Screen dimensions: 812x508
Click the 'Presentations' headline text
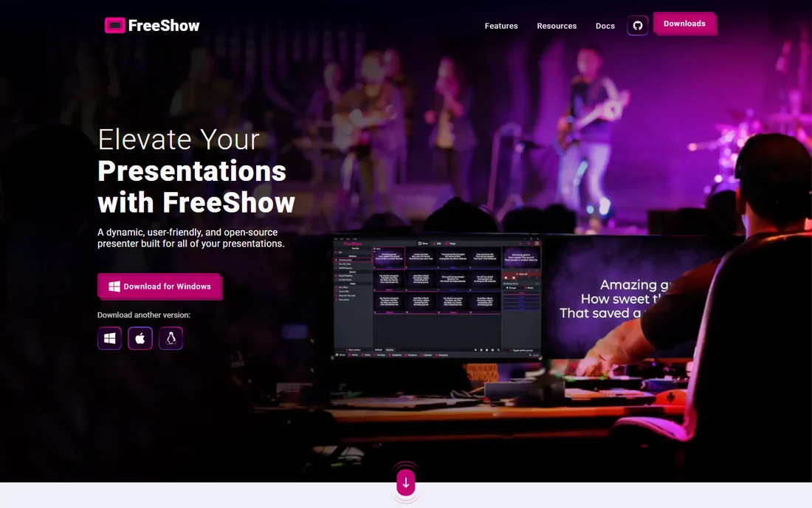point(192,171)
